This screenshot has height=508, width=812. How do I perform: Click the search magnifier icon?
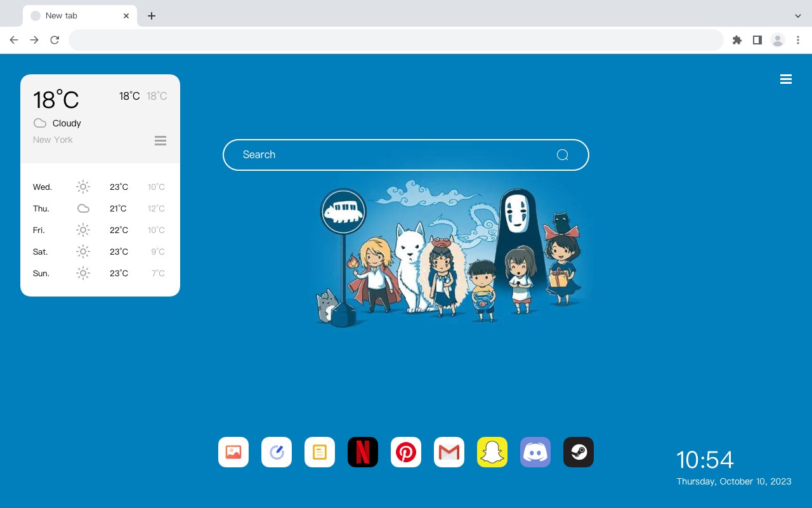pos(562,155)
